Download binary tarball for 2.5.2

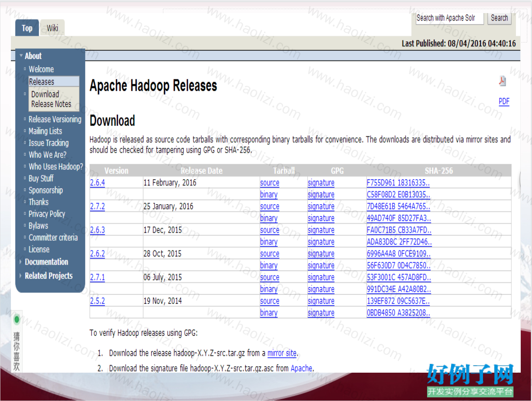tap(269, 312)
